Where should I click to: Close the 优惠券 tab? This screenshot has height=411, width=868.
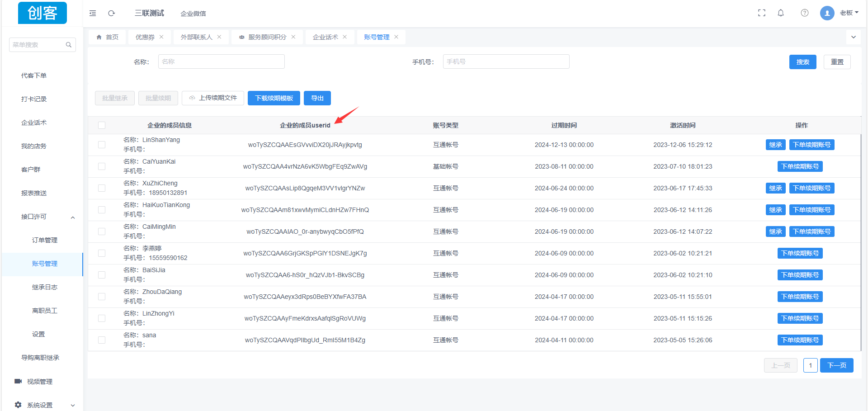tap(161, 37)
